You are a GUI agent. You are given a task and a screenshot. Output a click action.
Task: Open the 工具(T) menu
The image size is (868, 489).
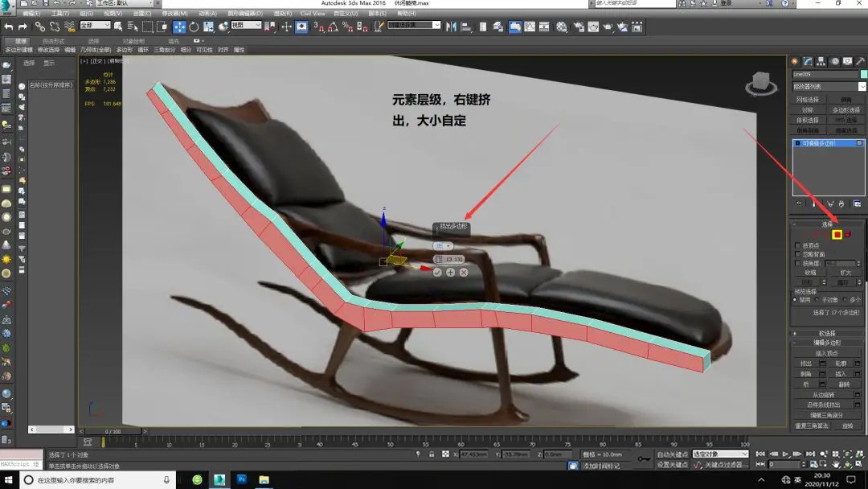pos(60,14)
